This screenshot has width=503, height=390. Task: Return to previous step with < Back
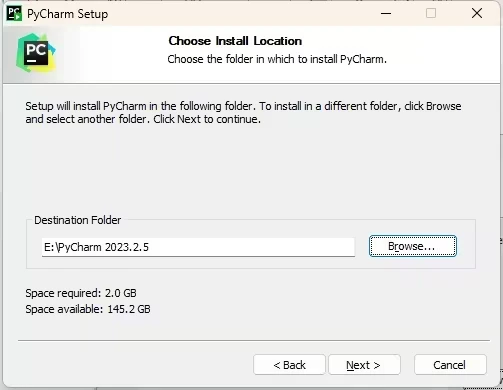tap(289, 365)
